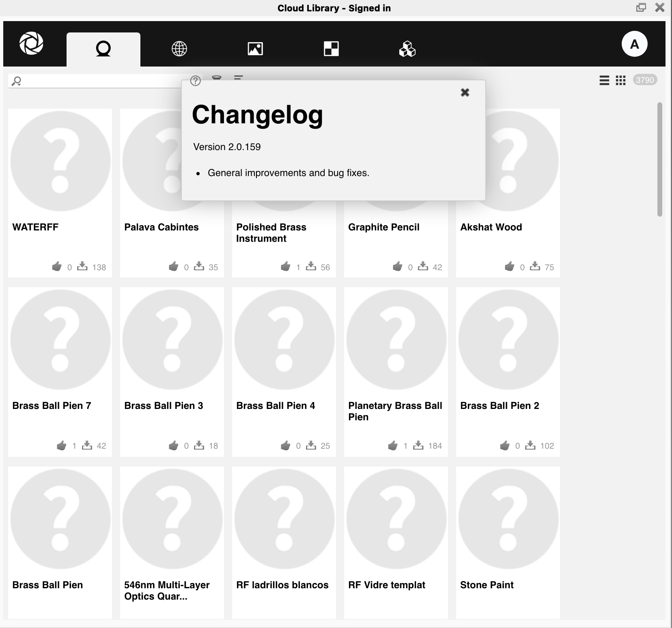Open the user account avatar A

(x=634, y=44)
